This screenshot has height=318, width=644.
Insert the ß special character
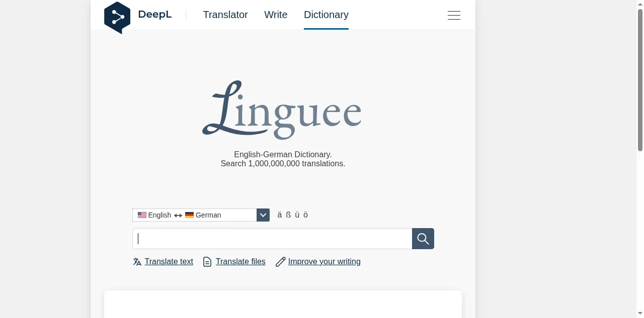click(288, 215)
